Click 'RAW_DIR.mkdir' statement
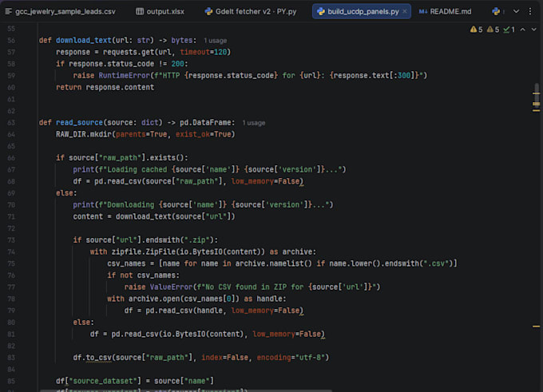This screenshot has width=543, height=392. 84,134
